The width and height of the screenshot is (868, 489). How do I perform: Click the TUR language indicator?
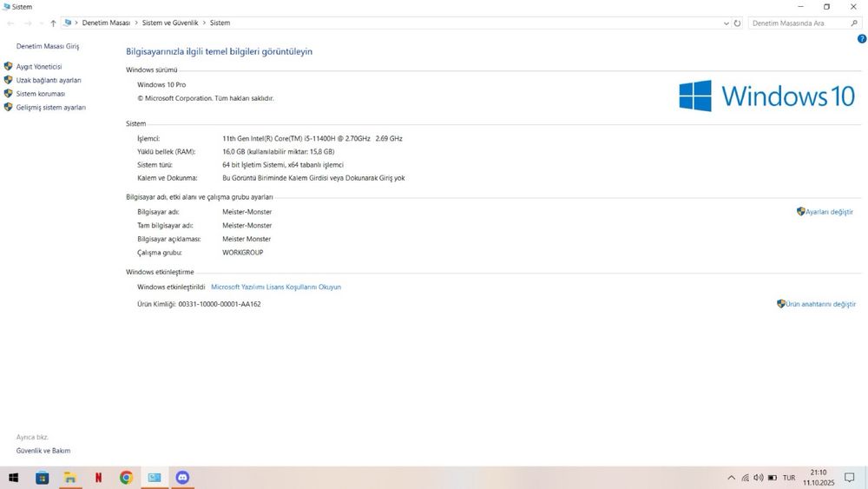(x=789, y=478)
